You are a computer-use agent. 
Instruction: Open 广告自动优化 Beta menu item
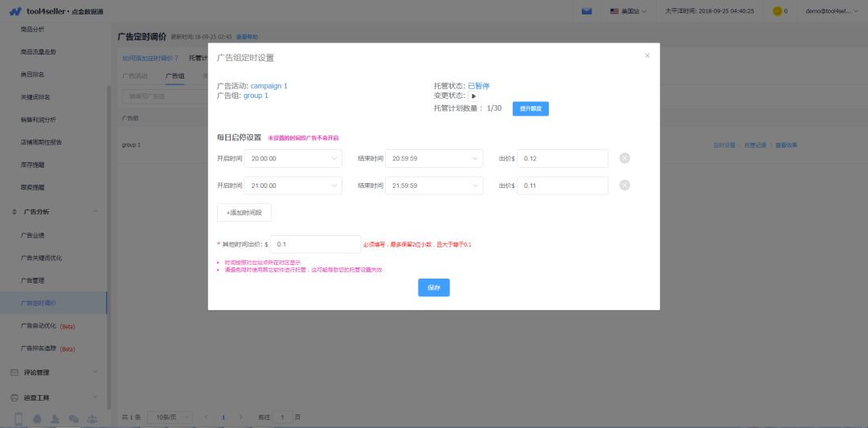(x=47, y=326)
